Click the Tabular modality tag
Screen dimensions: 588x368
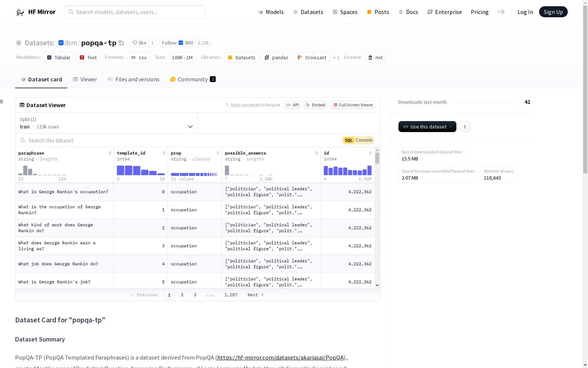59,57
